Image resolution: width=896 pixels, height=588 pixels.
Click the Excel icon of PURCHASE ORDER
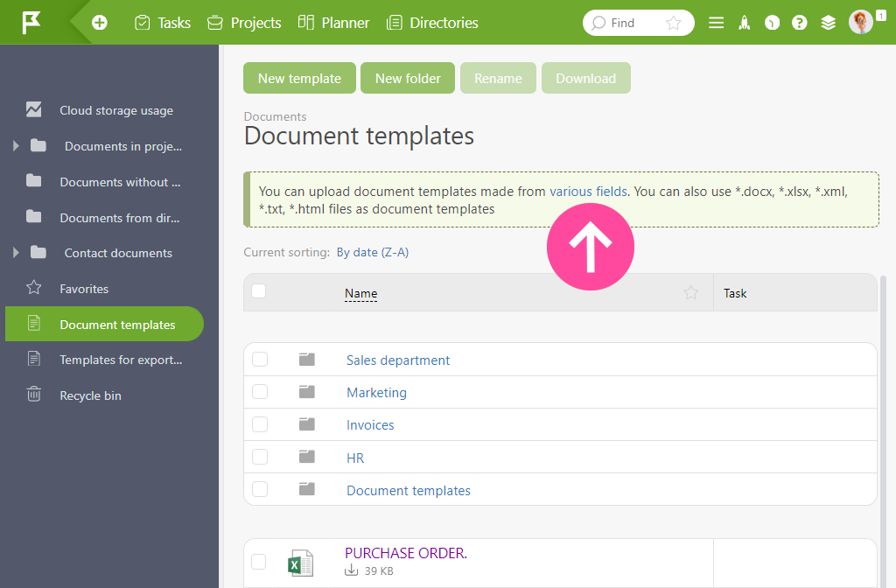[301, 563]
